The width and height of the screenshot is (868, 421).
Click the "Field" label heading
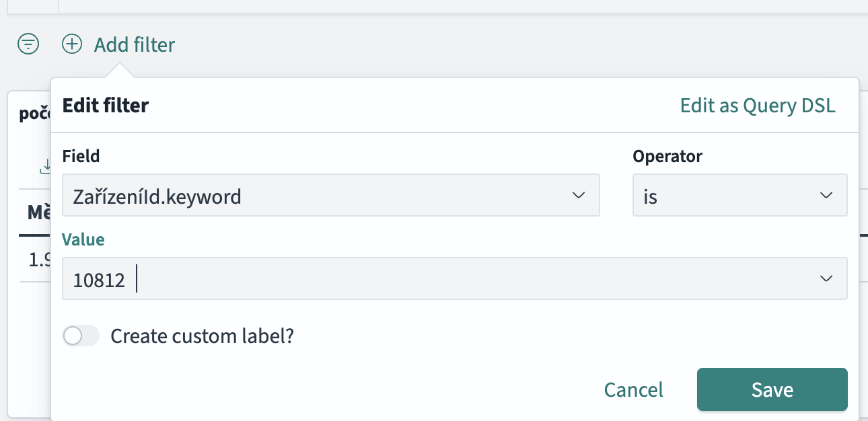click(81, 157)
